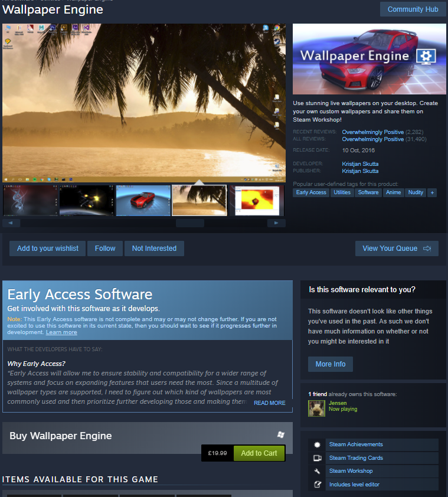Image resolution: width=448 pixels, height=497 pixels.
Task: Follow this software
Action: 105,248
